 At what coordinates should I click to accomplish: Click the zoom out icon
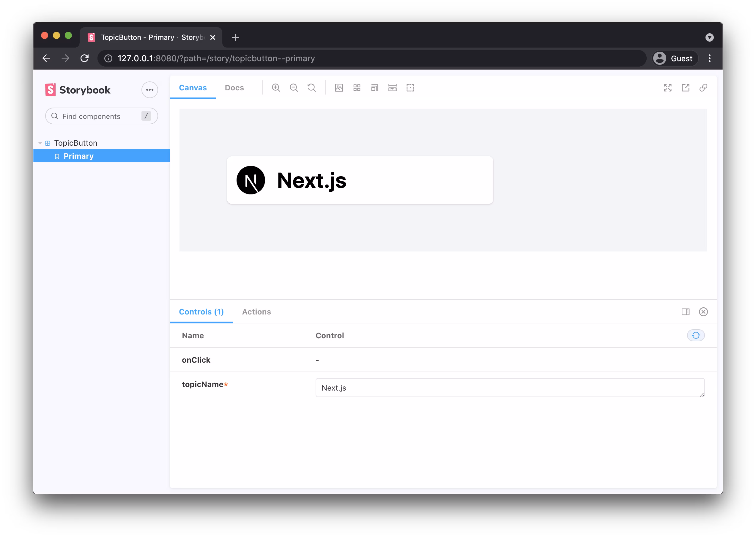coord(294,88)
